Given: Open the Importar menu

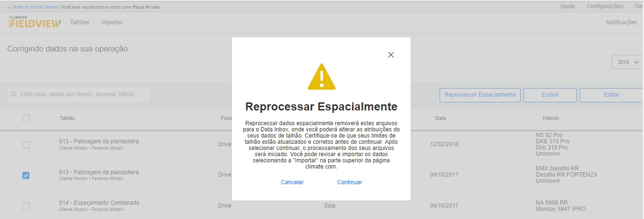Looking at the screenshot, I should coord(111,22).
